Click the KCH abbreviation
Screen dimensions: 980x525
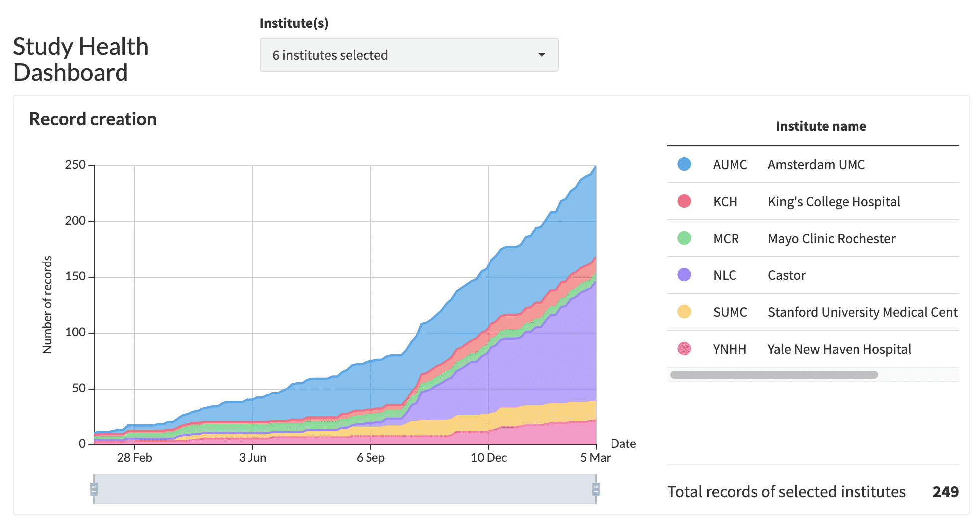pos(725,202)
